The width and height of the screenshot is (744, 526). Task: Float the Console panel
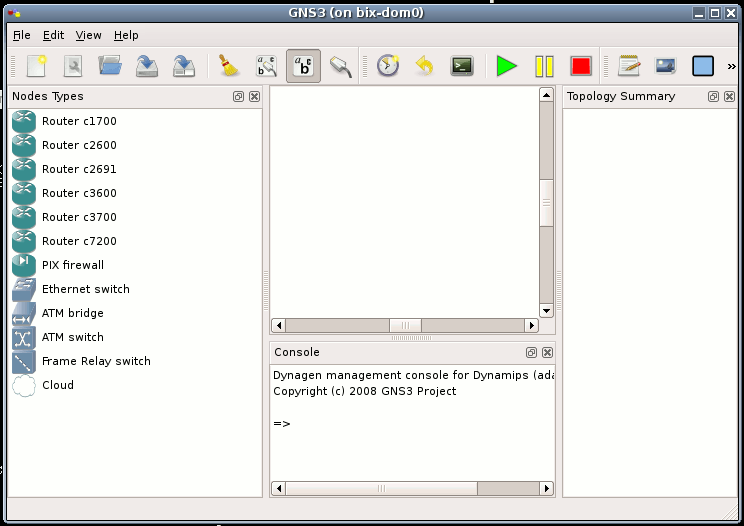click(531, 352)
